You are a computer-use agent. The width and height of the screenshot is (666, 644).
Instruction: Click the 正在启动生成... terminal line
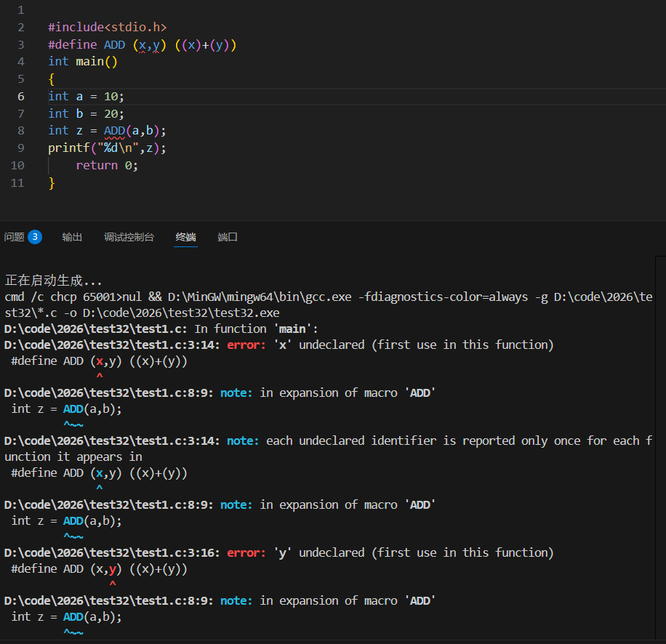point(54,281)
